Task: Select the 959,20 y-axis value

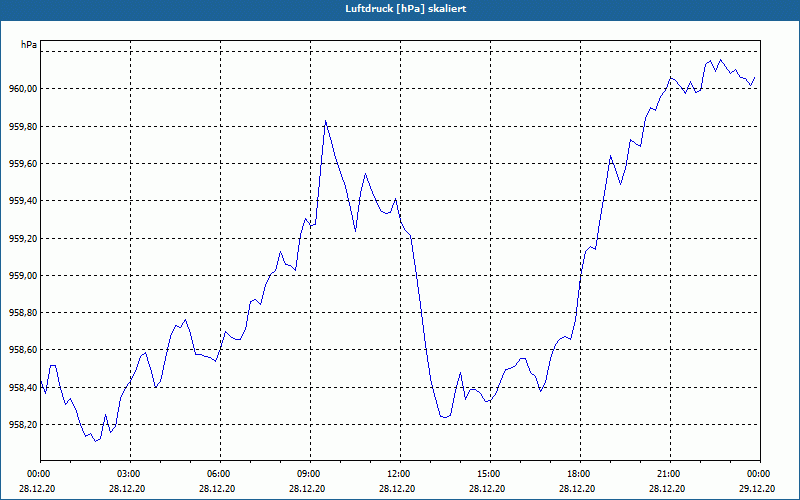Action: click(x=23, y=239)
